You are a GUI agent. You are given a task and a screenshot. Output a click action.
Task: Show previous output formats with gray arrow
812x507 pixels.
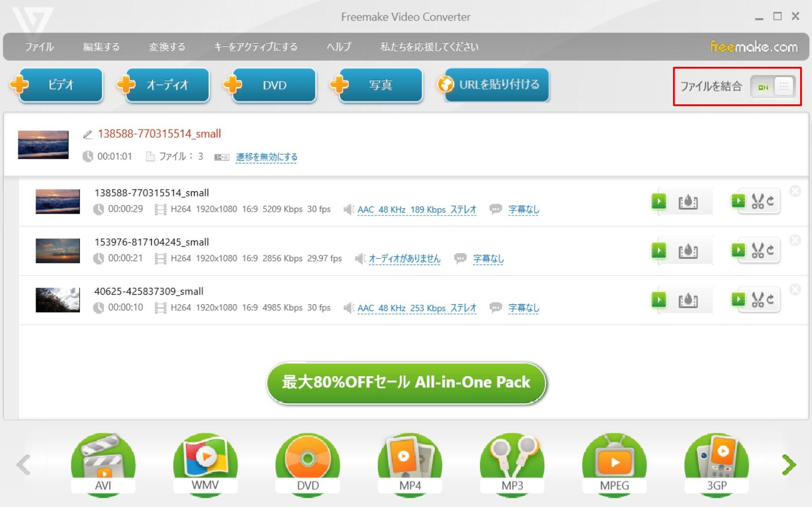tap(23, 465)
